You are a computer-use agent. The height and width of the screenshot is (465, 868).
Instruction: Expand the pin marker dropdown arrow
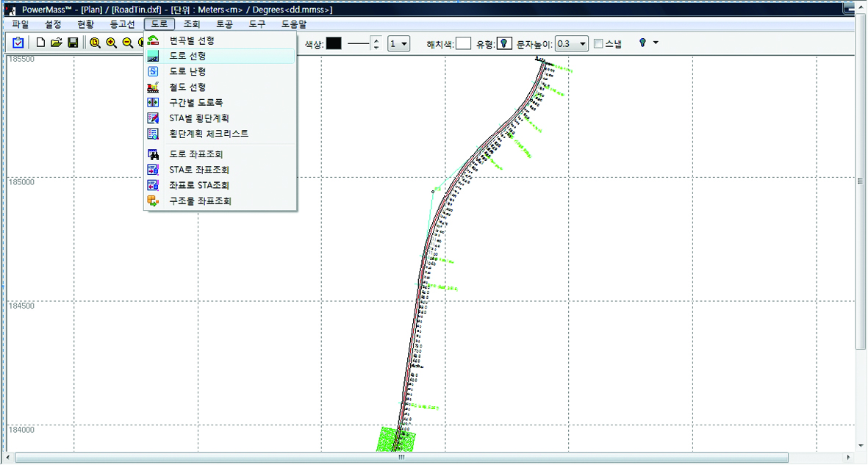656,43
